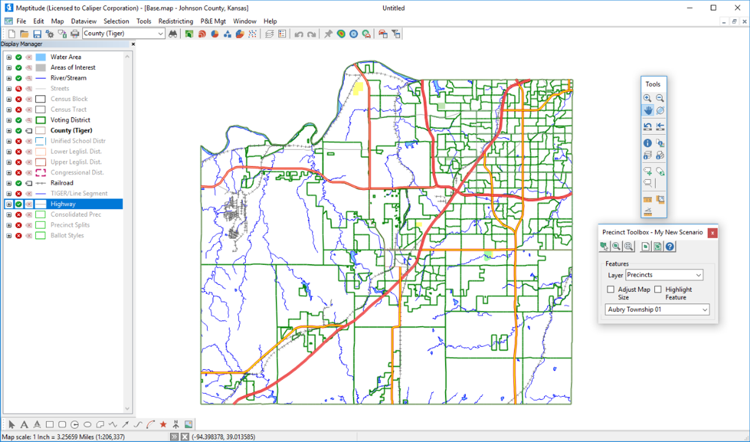
Task: Click the pushpin toolbar icon
Action: (x=328, y=34)
